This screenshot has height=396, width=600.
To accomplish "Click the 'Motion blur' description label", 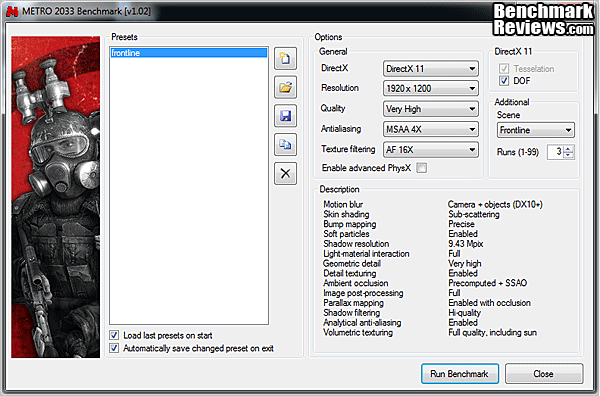I will coord(343,204).
